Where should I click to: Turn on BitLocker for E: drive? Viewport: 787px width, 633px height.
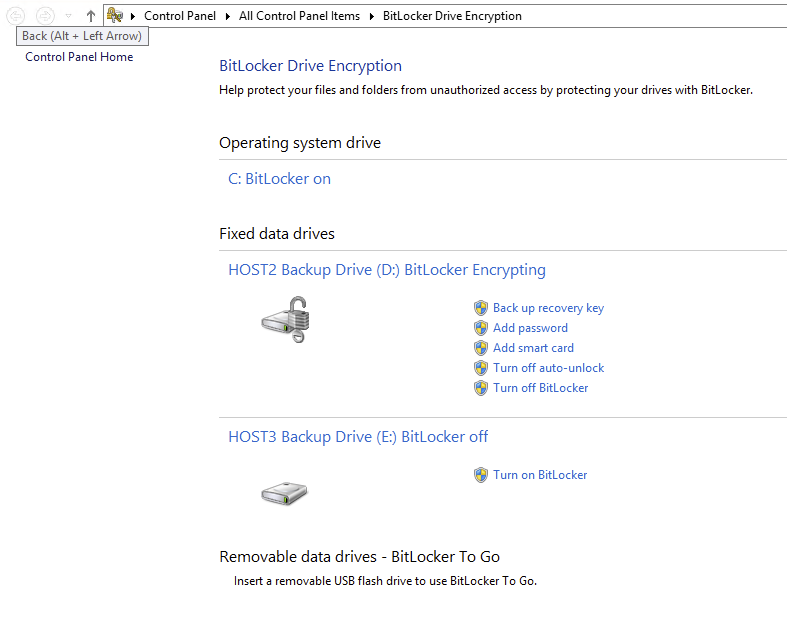[x=540, y=475]
